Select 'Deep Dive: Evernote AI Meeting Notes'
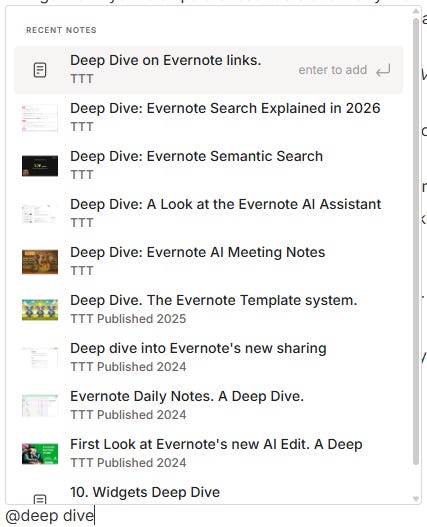 [x=208, y=262]
